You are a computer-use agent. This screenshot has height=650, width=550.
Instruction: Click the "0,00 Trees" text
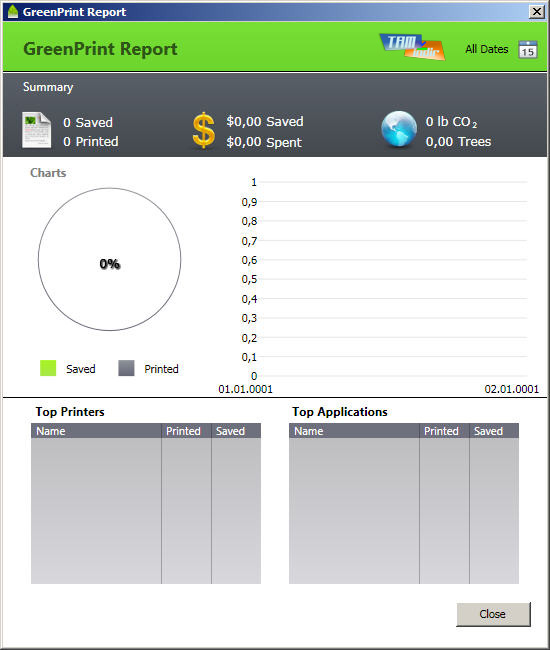[458, 142]
